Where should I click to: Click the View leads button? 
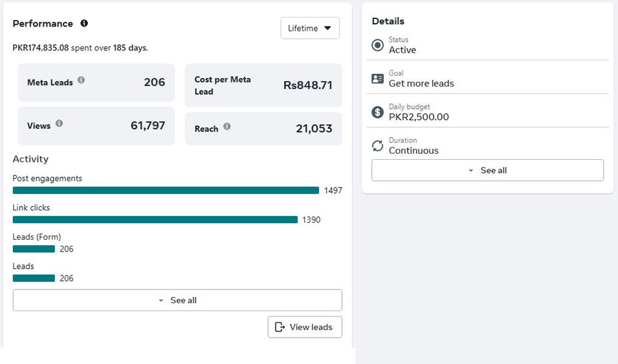pos(304,327)
